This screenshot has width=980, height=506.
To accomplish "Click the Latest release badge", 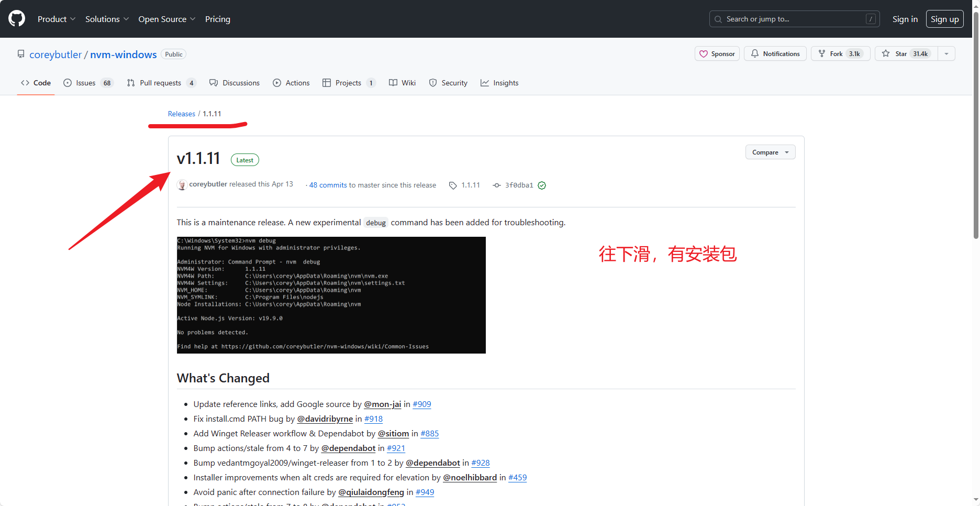I will 245,160.
